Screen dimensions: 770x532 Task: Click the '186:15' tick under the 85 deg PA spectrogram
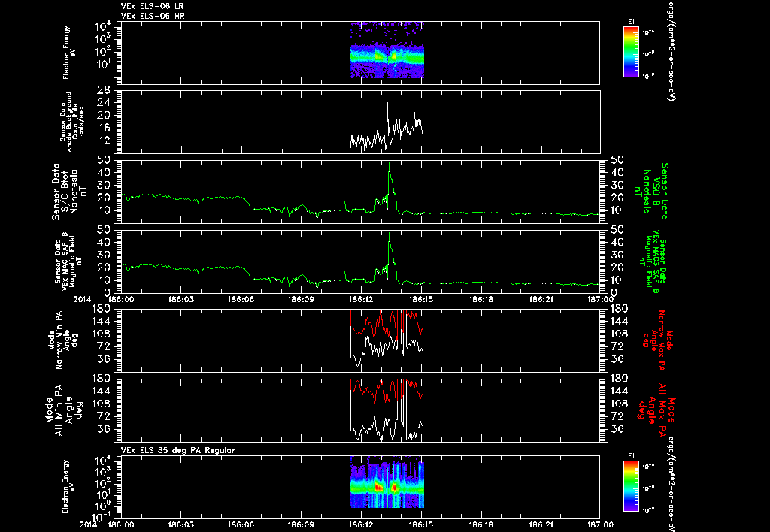pos(421,524)
